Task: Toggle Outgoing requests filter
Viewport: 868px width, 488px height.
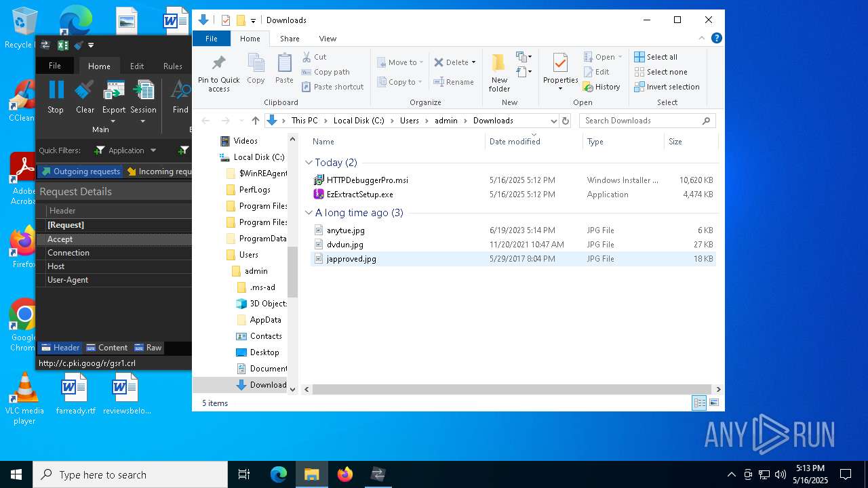Action: 80,171
